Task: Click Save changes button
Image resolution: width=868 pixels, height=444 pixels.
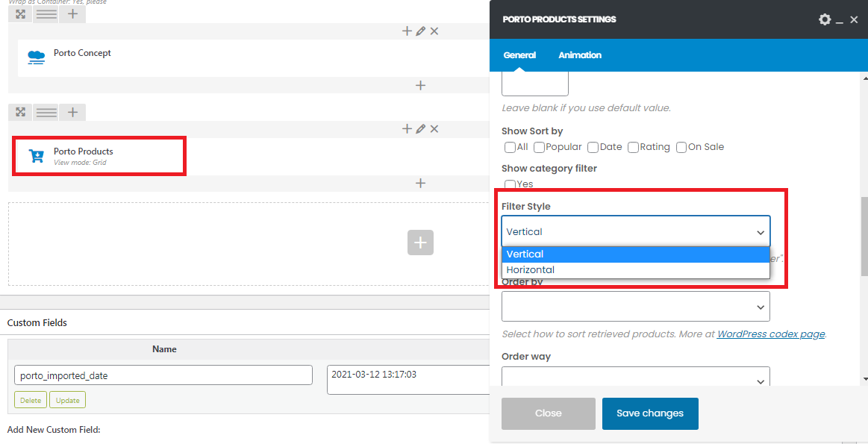Action: [650, 413]
